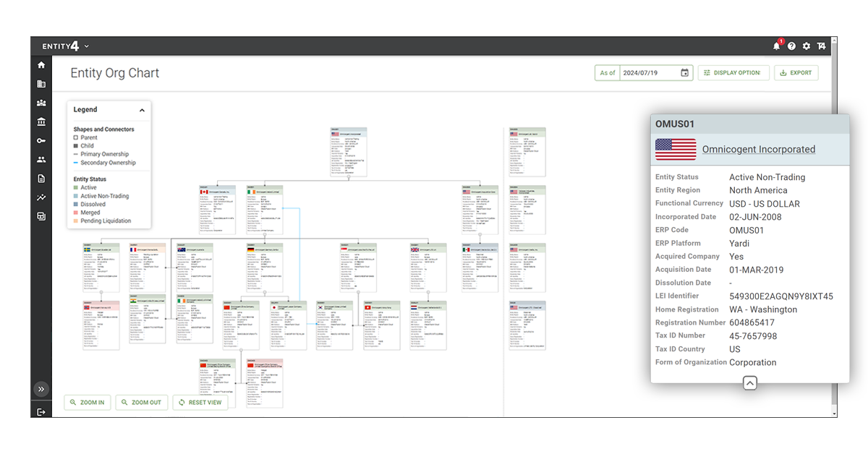Screen dimensions: 868x454
Task: Click the Display Options button
Action: (732, 73)
